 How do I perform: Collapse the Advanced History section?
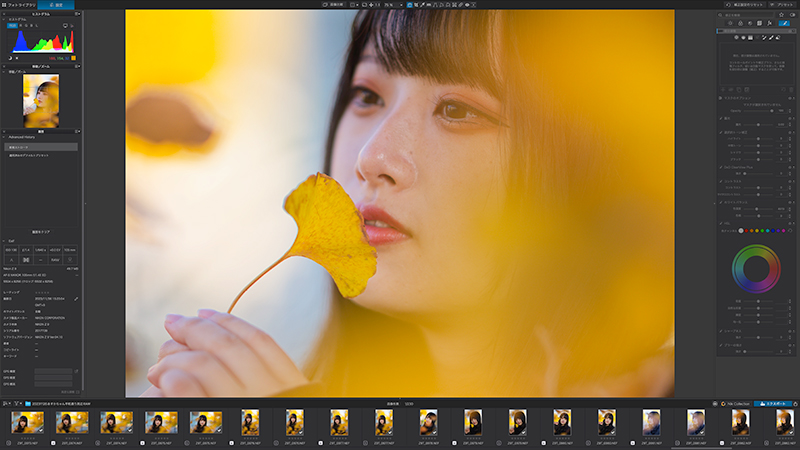(x=4, y=137)
